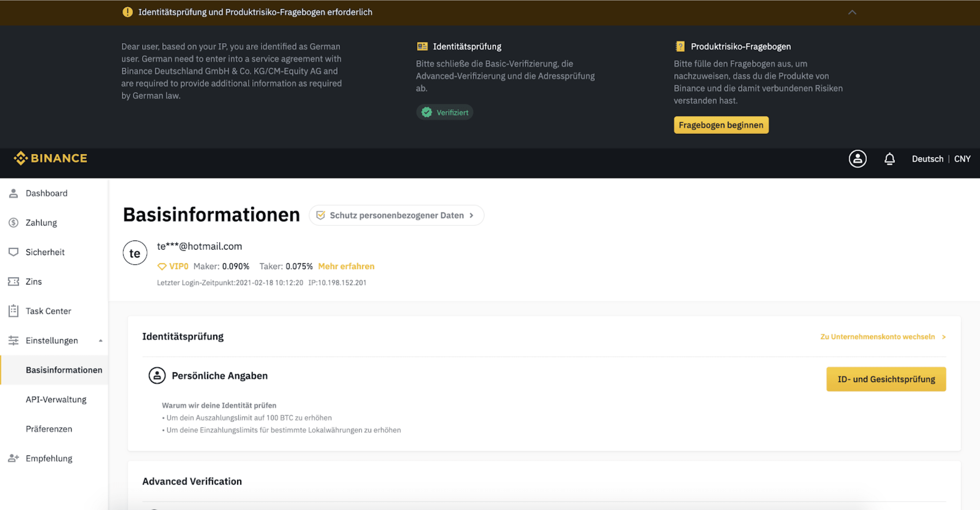Collapse the verification banner with chevron
Viewport: 980px width, 510px height.
point(852,12)
